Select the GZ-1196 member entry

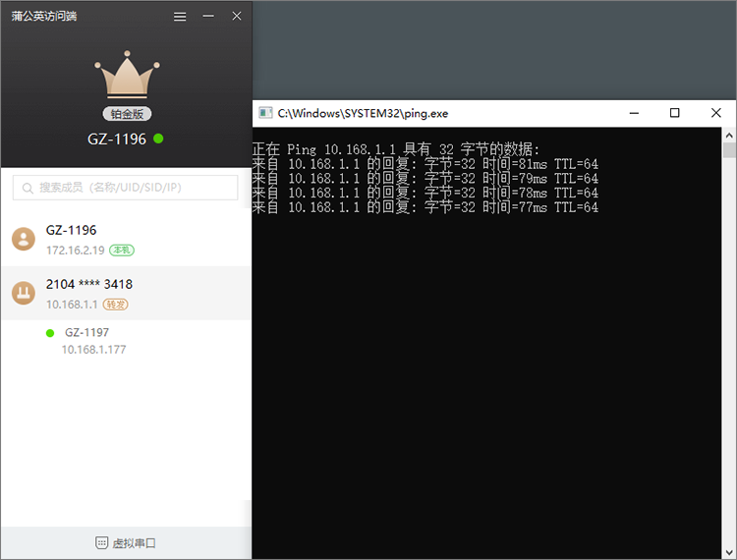(126, 239)
